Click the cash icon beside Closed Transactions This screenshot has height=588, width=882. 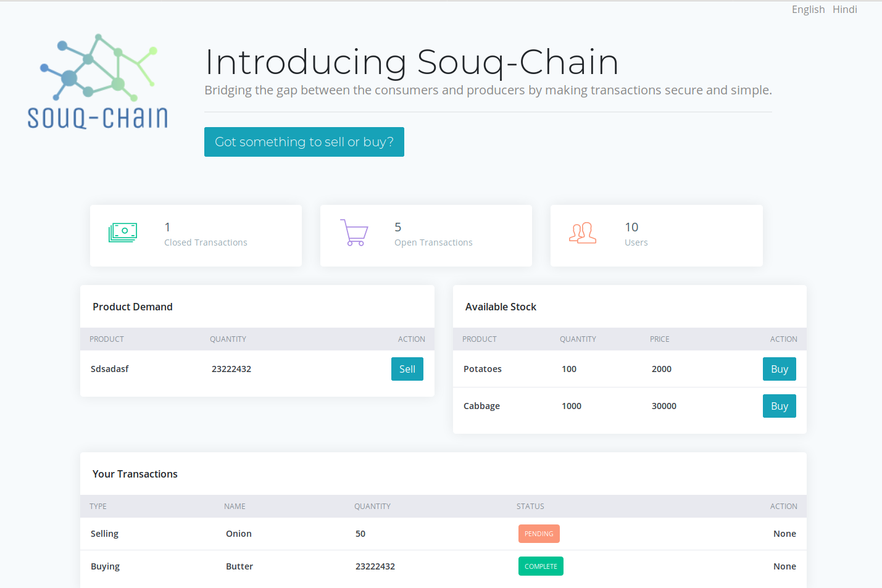(x=123, y=233)
